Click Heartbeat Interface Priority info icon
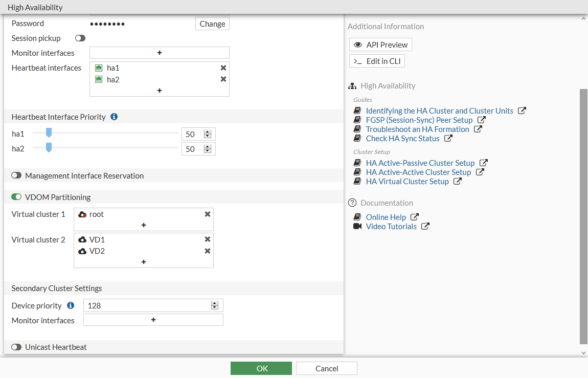The height and width of the screenshot is (378, 588). point(114,117)
